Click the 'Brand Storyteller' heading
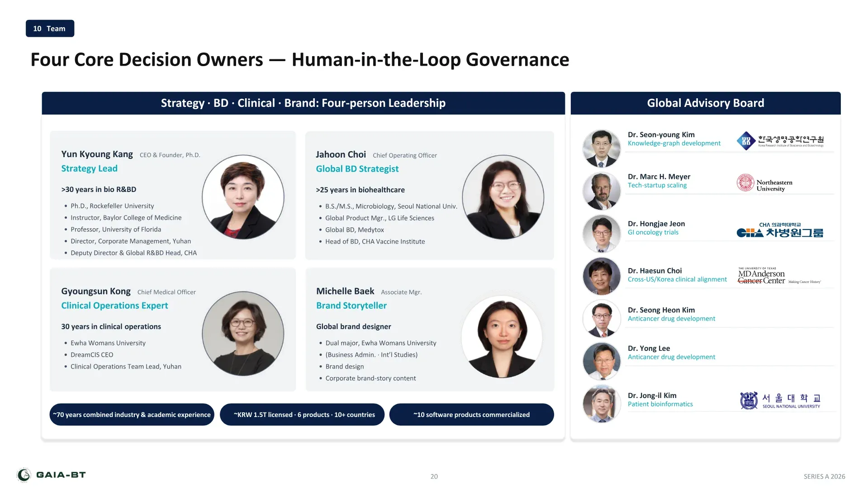868x489 pixels. click(x=351, y=306)
